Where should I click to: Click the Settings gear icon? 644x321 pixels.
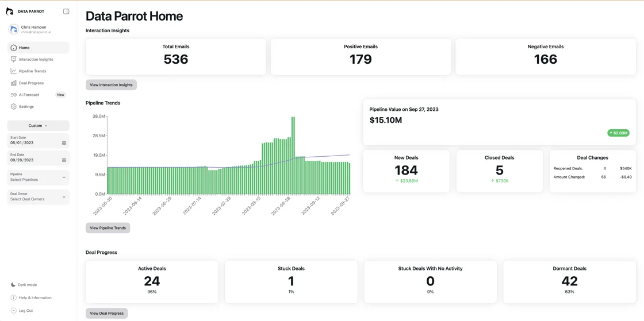point(14,107)
